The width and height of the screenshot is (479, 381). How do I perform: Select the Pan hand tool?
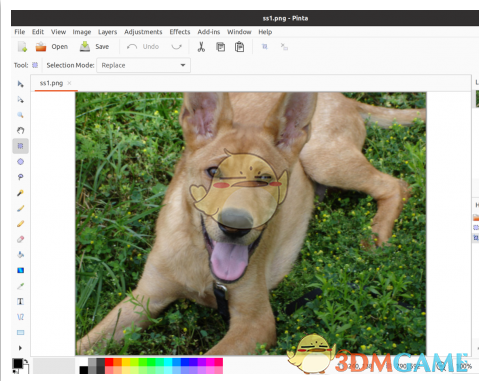coord(20,130)
